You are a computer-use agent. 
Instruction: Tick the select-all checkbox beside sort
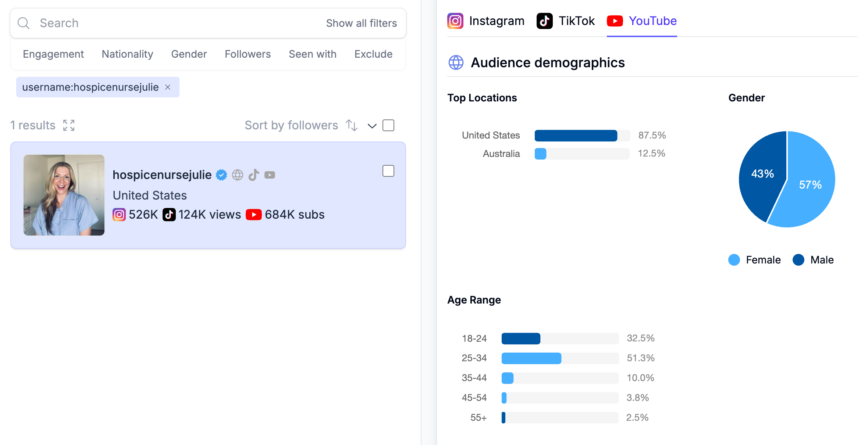click(x=388, y=125)
